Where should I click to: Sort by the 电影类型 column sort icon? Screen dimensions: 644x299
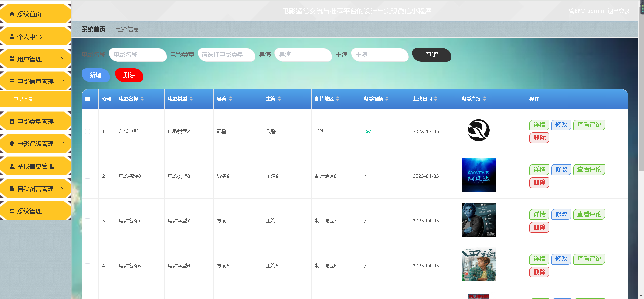(x=191, y=99)
